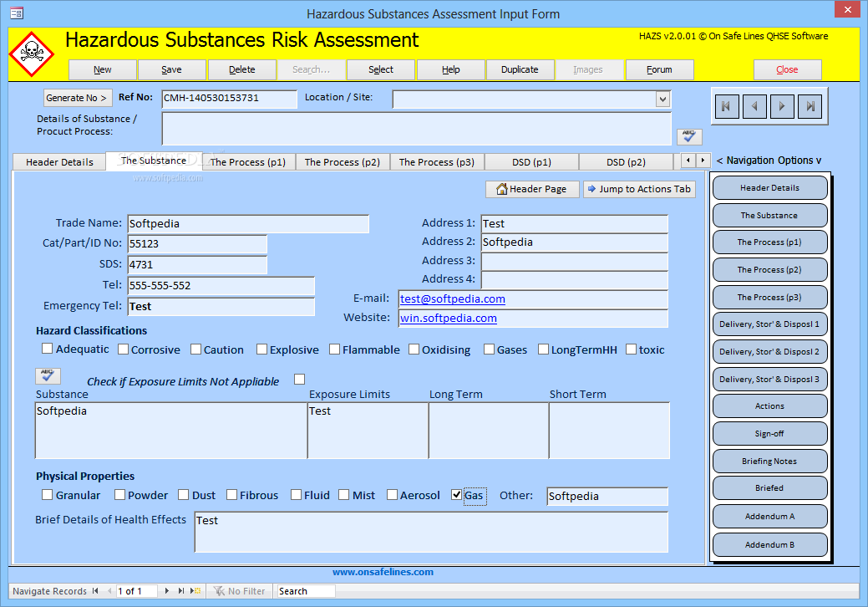The image size is (868, 607).
Task: Open win.softpedia.com website link
Action: [449, 319]
